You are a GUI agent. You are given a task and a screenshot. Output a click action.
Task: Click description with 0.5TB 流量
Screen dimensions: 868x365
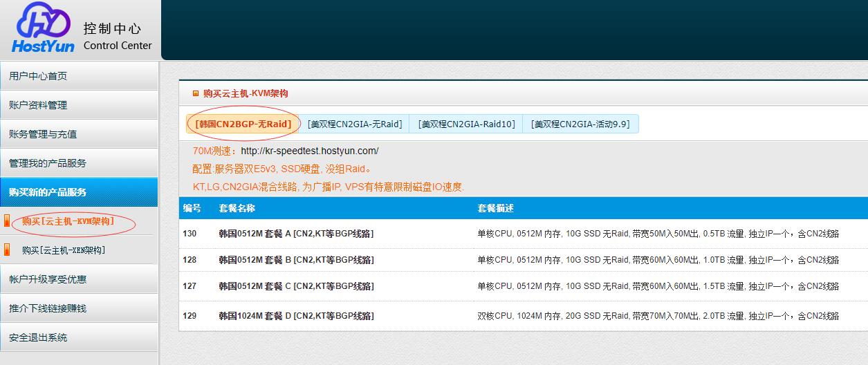tap(658, 234)
